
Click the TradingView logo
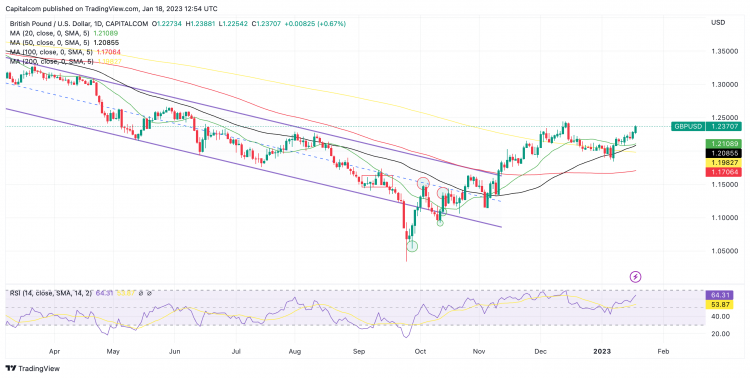(x=33, y=368)
